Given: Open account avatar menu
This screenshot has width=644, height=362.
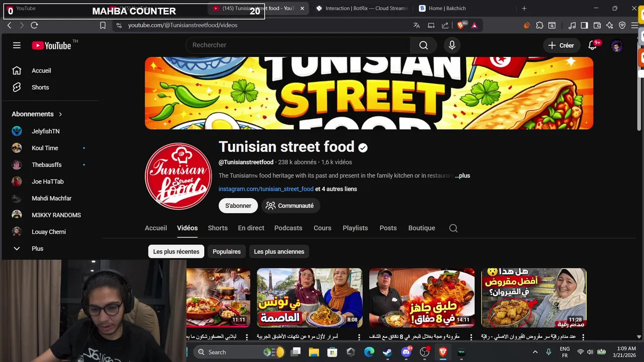Looking at the screenshot, I should pos(617,45).
